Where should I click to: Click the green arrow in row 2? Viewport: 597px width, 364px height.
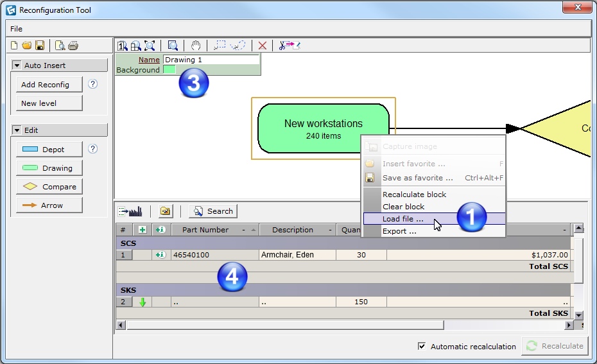143,302
